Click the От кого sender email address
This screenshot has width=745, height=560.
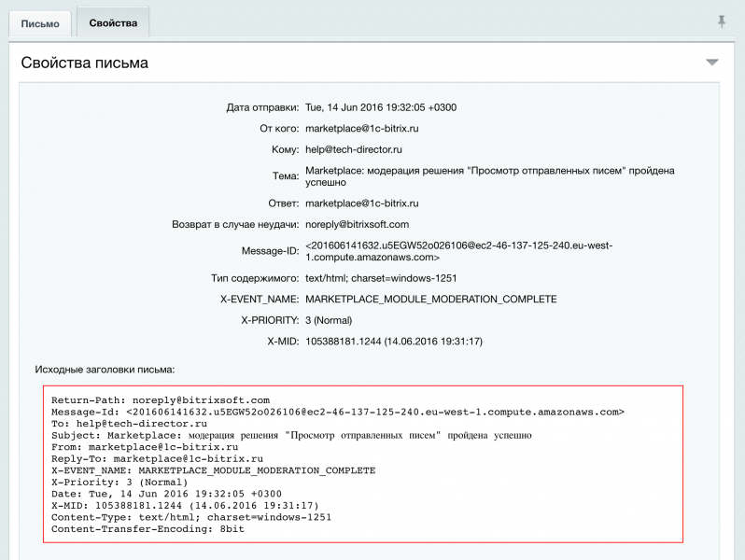(x=361, y=128)
